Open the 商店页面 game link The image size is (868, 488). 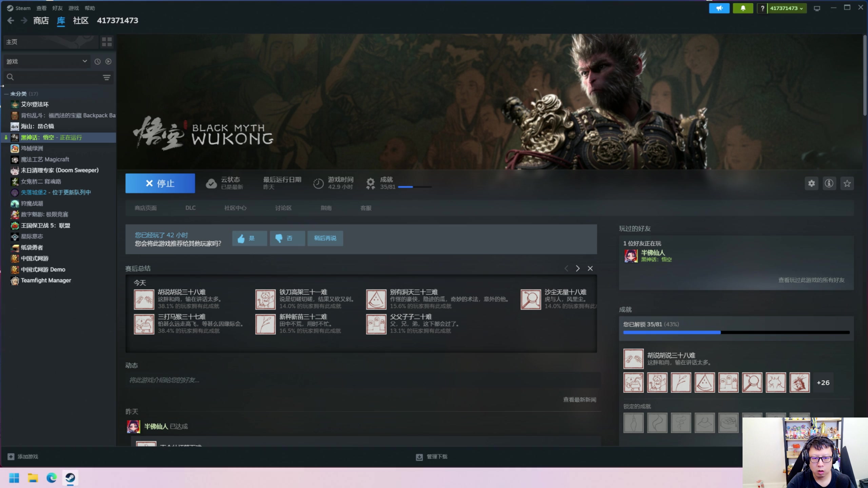[x=145, y=208]
